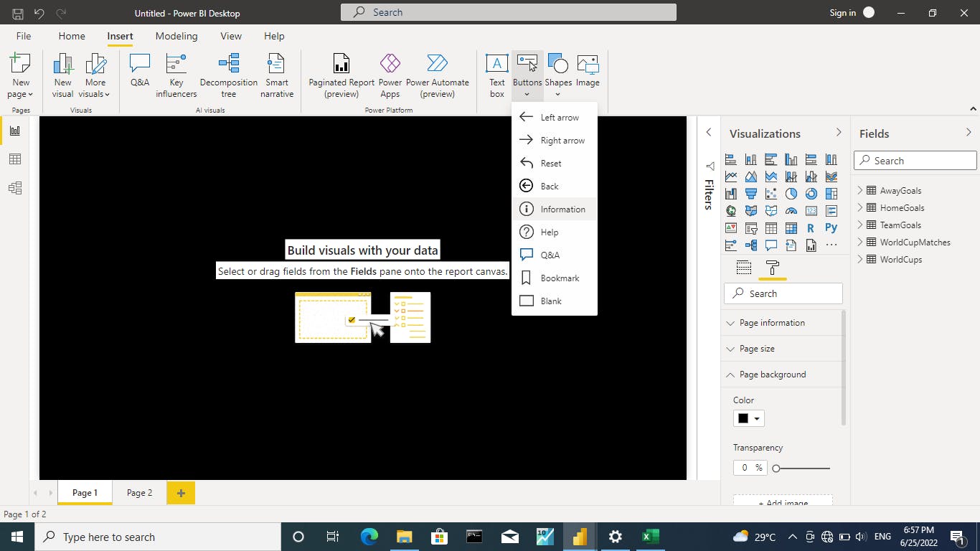
Task: Open Report view in left sidebar
Action: tap(15, 131)
